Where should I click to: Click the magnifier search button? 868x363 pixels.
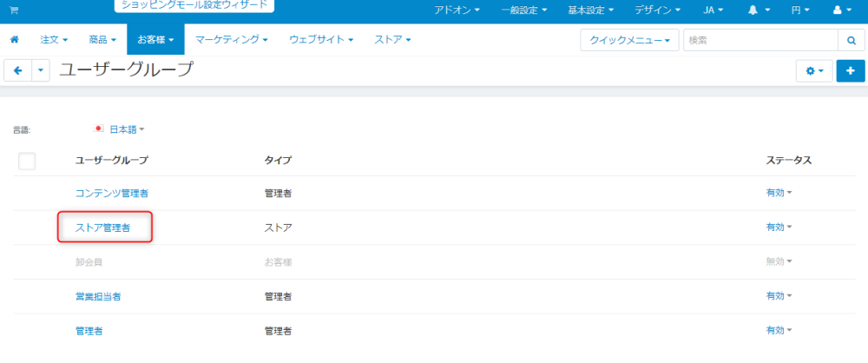pos(851,41)
